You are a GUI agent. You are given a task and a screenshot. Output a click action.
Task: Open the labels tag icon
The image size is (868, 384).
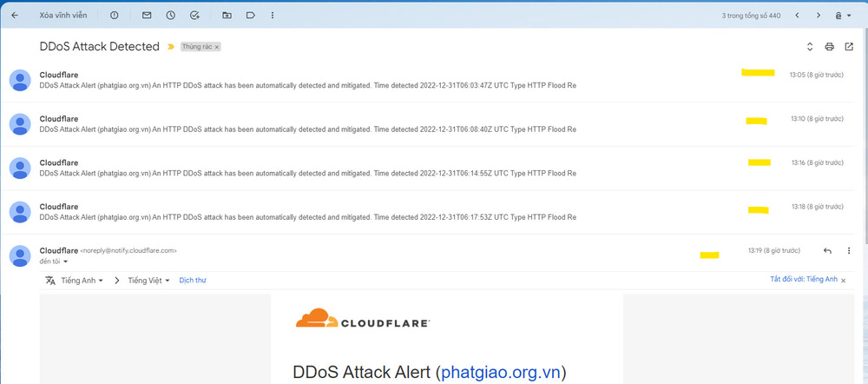[250, 16]
